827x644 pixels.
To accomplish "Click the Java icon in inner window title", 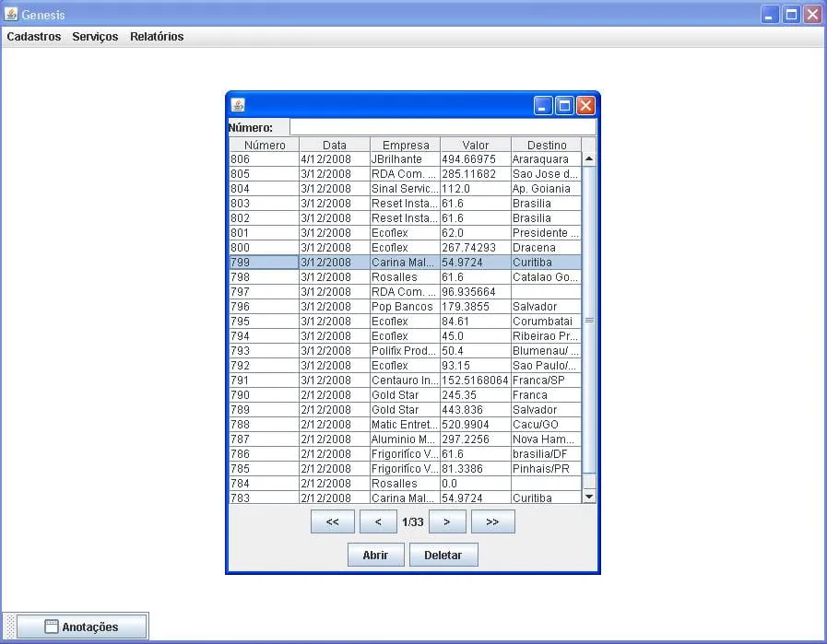I will pos(238,105).
